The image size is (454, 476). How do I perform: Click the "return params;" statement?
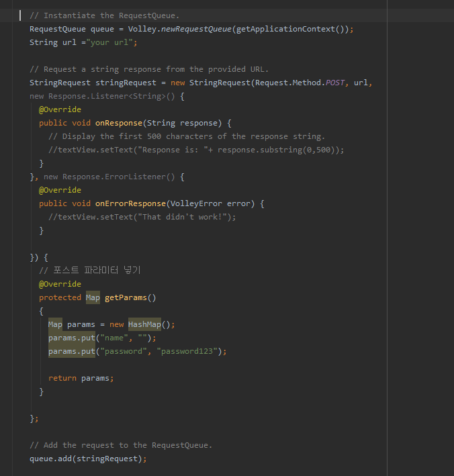[81, 378]
